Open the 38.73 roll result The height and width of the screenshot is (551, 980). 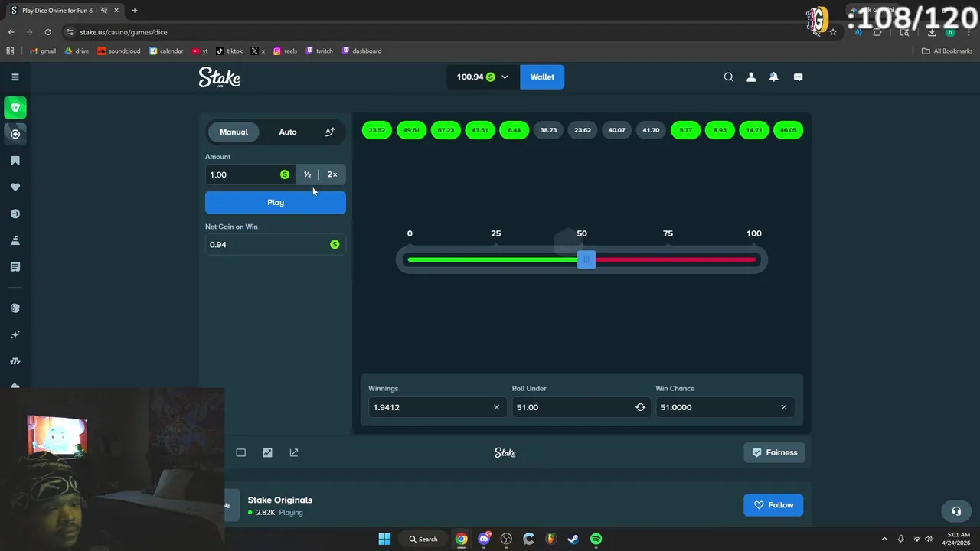[x=548, y=130]
